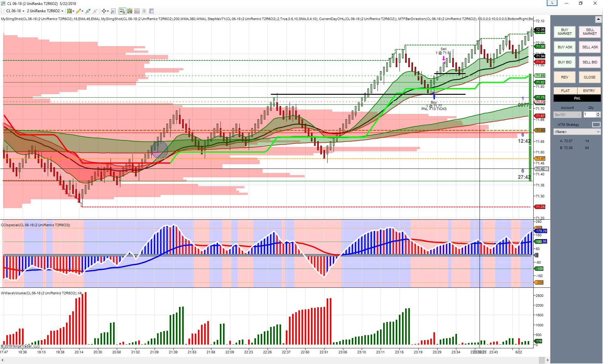Click the SELL ASK button

click(589, 47)
